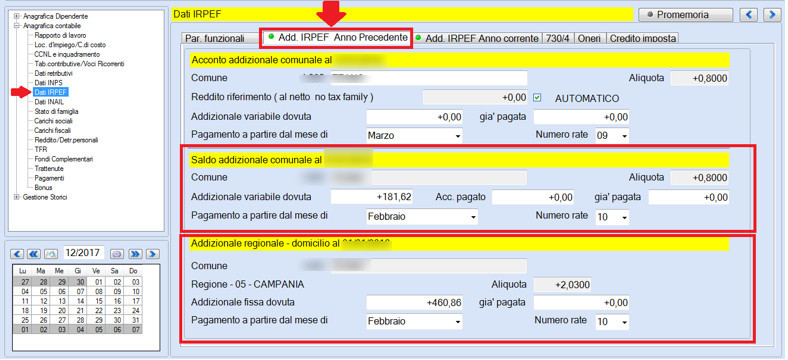Click gia' pagata field in Addizionale regionale
This screenshot has width=788, height=360.
pyautogui.click(x=581, y=303)
